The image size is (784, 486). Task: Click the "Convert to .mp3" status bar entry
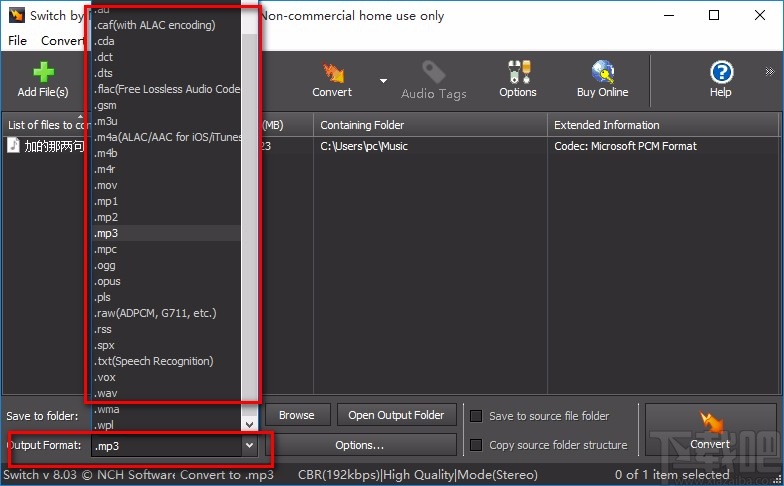click(x=227, y=474)
